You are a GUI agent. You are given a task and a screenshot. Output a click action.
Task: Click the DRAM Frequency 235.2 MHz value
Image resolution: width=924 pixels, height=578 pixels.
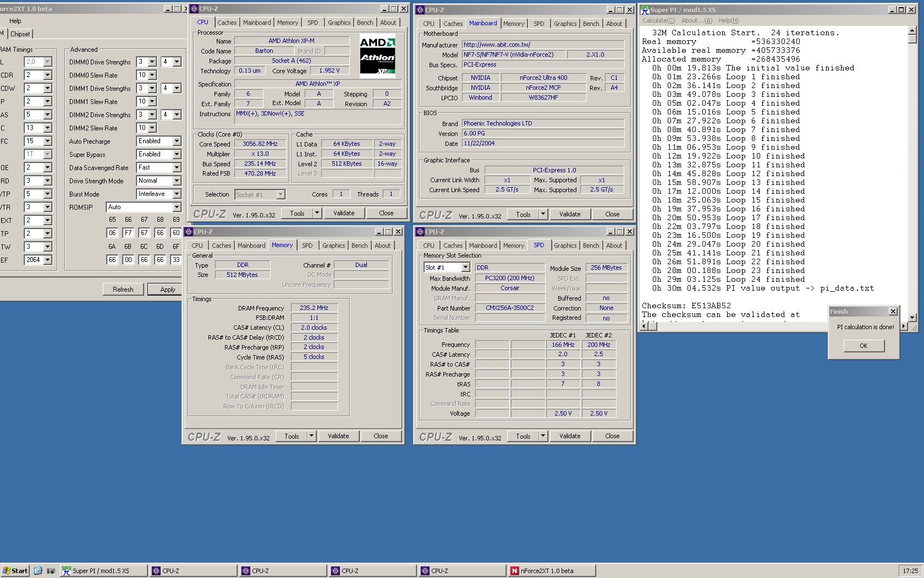pos(314,308)
